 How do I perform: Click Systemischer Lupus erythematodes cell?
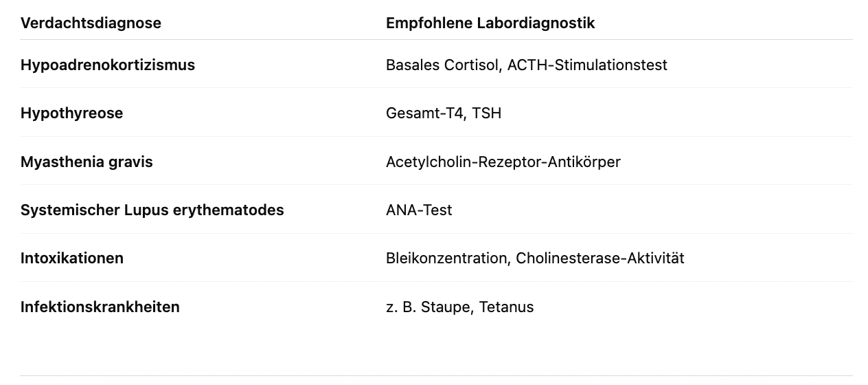point(152,210)
